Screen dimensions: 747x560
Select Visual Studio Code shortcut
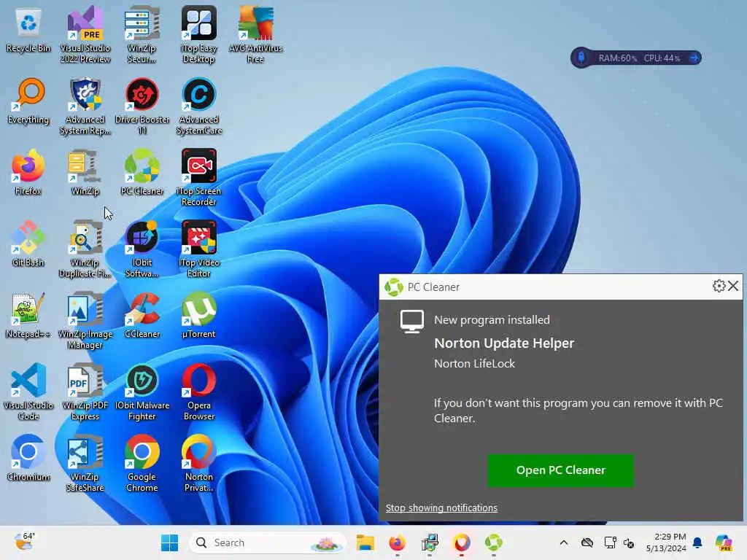[28, 392]
